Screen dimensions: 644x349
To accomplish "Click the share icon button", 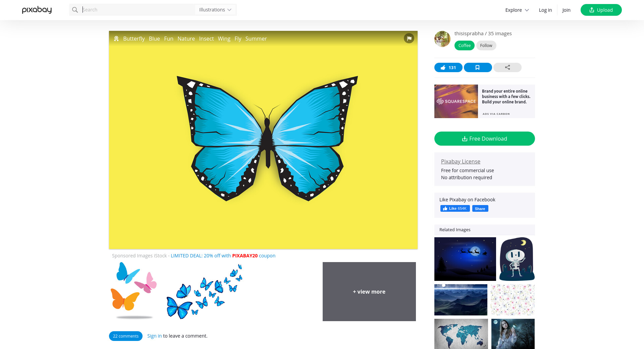I will tap(507, 67).
